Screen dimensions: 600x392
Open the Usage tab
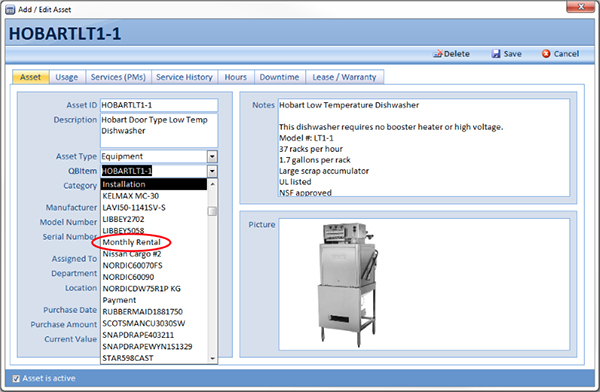point(67,77)
